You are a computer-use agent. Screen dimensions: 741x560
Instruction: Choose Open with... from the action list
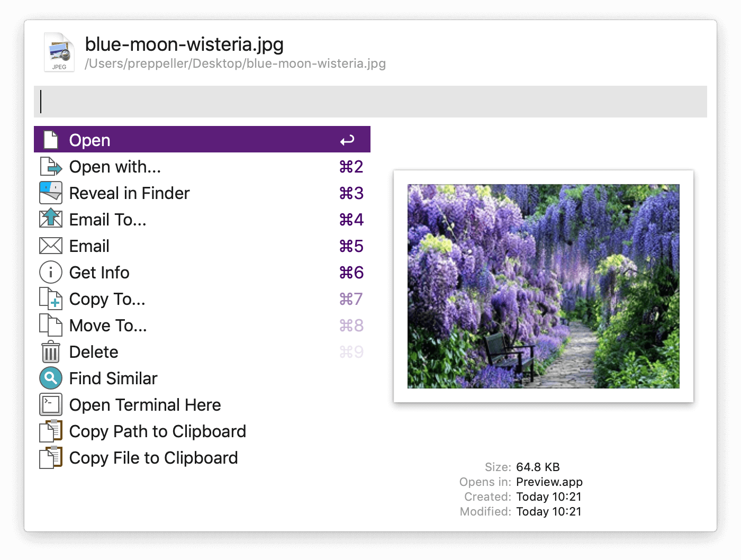coord(114,166)
